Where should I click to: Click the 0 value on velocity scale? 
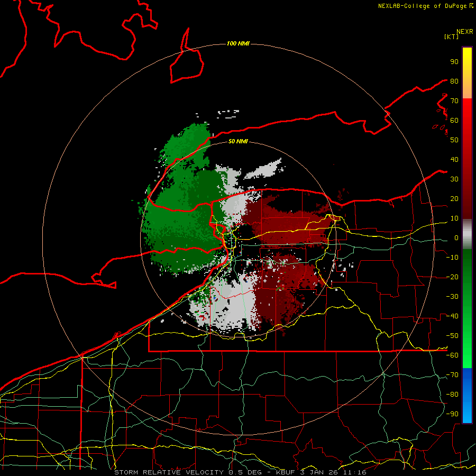pos(456,237)
